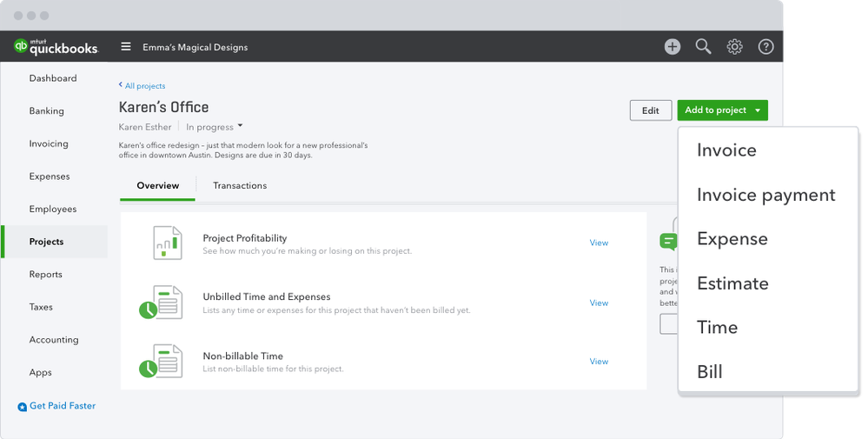This screenshot has height=439, width=868.
Task: Select Estimate in the dropdown menu
Action: (x=732, y=283)
